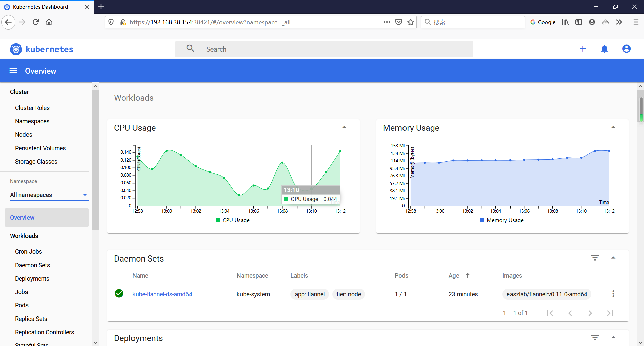
Task: Open Cron Jobs in sidebar
Action: (x=29, y=252)
